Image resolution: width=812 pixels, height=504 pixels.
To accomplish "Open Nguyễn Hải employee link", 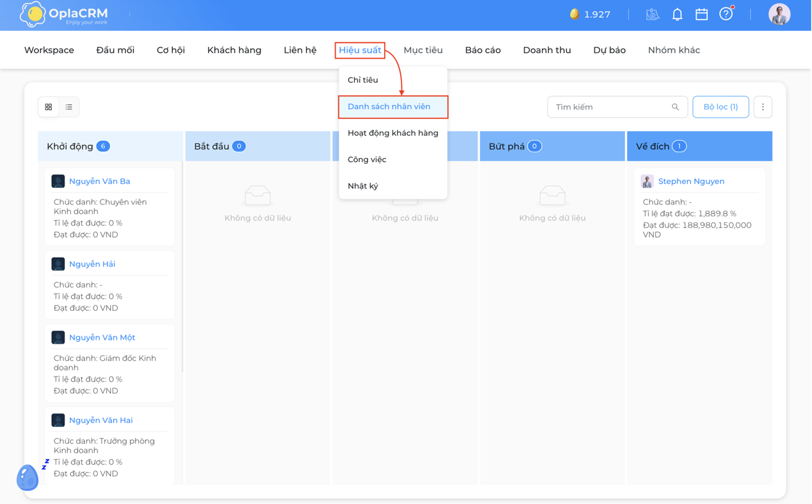I will [x=92, y=264].
